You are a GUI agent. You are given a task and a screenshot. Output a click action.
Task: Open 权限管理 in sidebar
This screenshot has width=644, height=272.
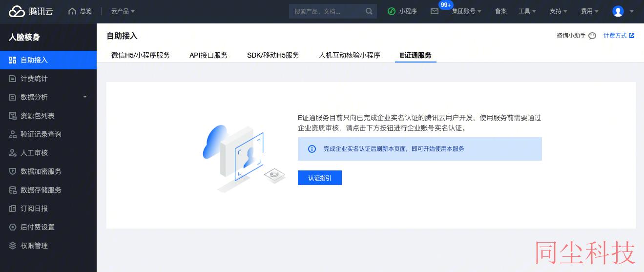click(48, 246)
